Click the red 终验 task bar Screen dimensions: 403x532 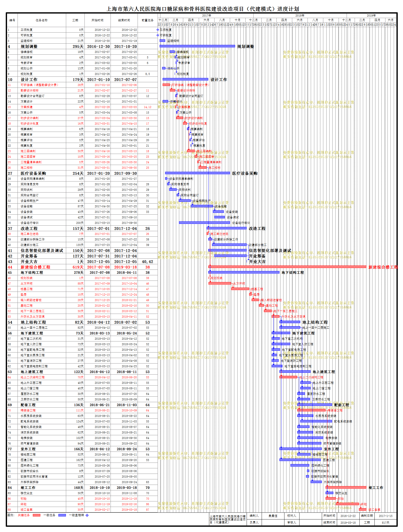(347, 504)
